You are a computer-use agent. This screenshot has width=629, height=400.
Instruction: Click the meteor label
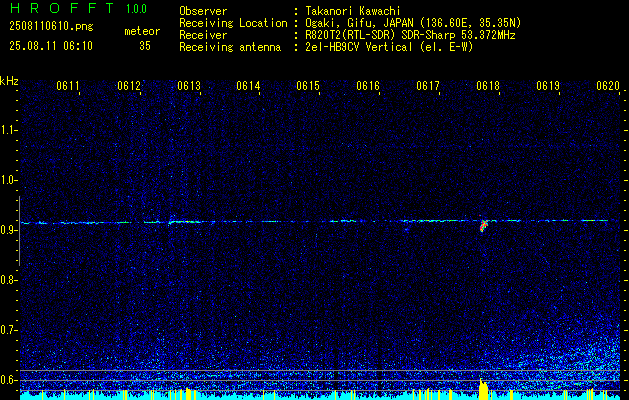click(142, 31)
